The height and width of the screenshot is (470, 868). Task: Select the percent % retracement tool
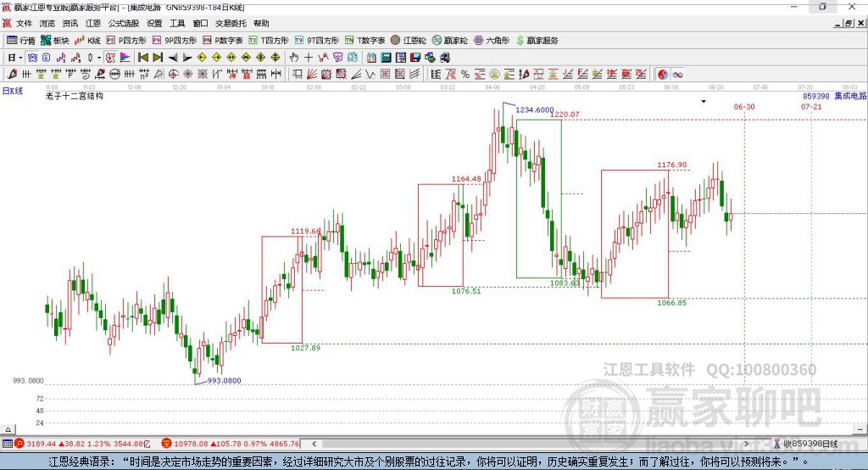pos(465,75)
